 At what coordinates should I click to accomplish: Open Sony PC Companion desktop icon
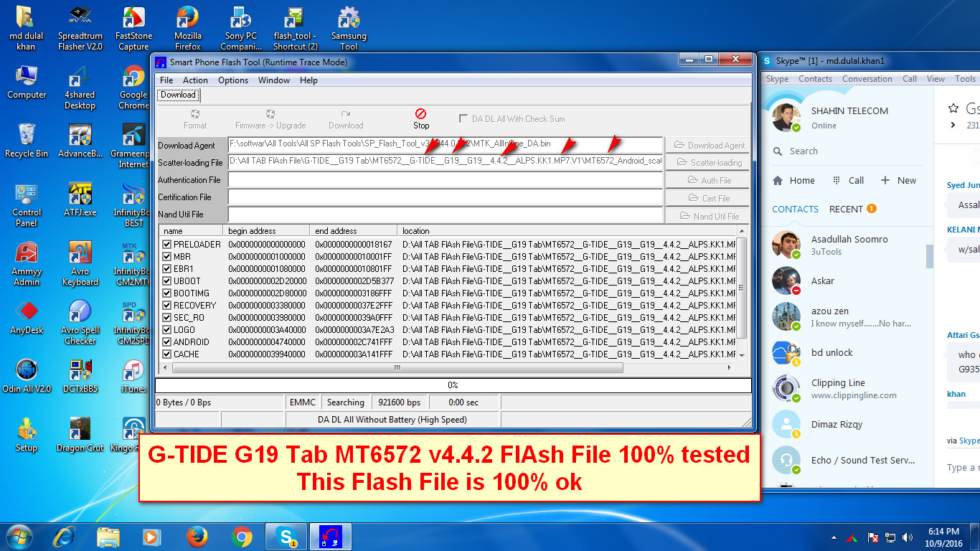click(241, 29)
